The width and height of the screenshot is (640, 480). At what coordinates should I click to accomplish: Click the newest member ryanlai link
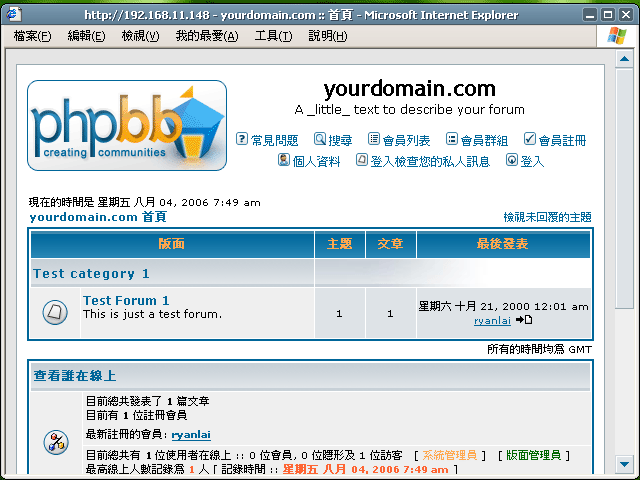[191, 435]
